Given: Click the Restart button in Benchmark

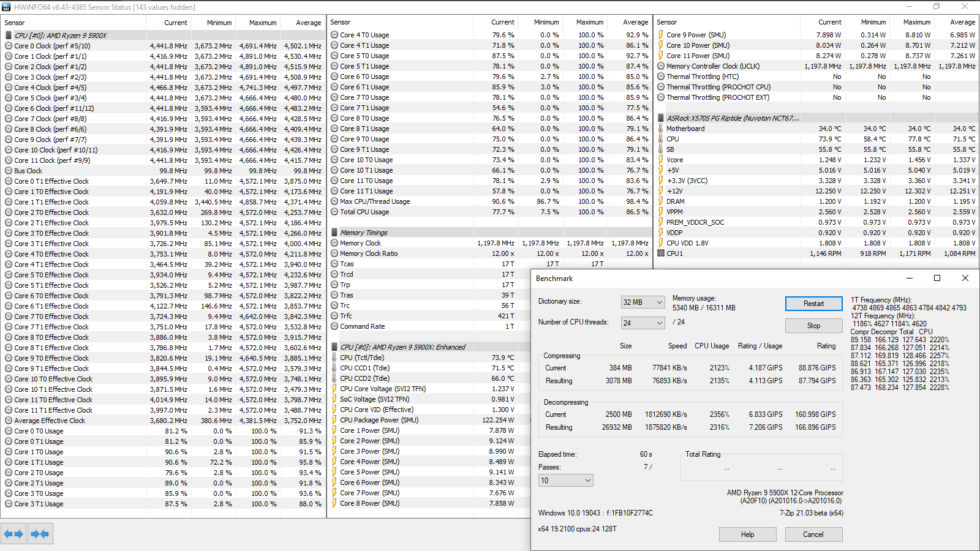Looking at the screenshot, I should click(813, 304).
